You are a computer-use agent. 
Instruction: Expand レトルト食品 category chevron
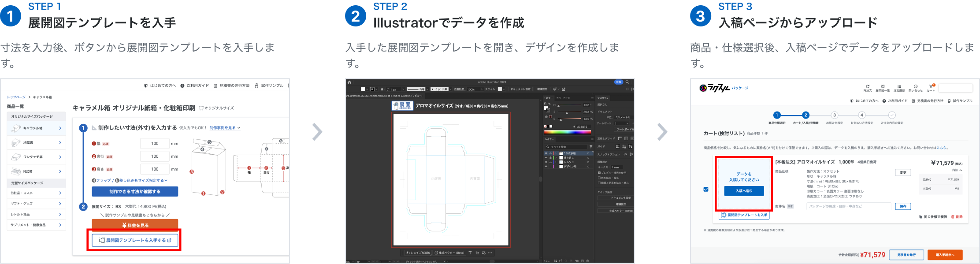coord(60,214)
